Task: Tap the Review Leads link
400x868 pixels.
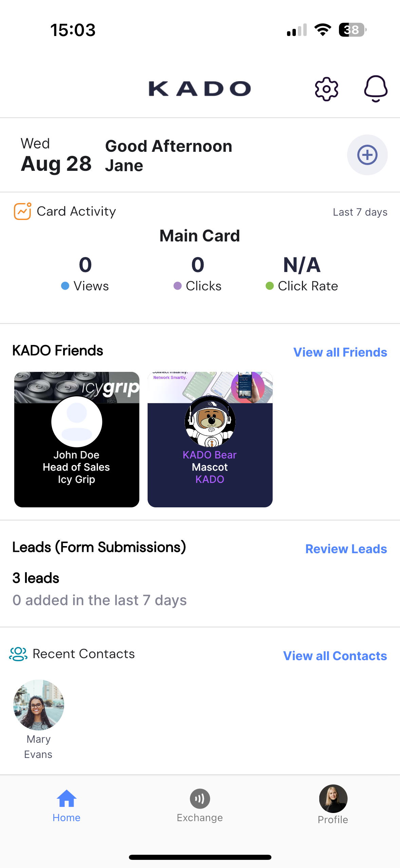Action: coord(346,549)
